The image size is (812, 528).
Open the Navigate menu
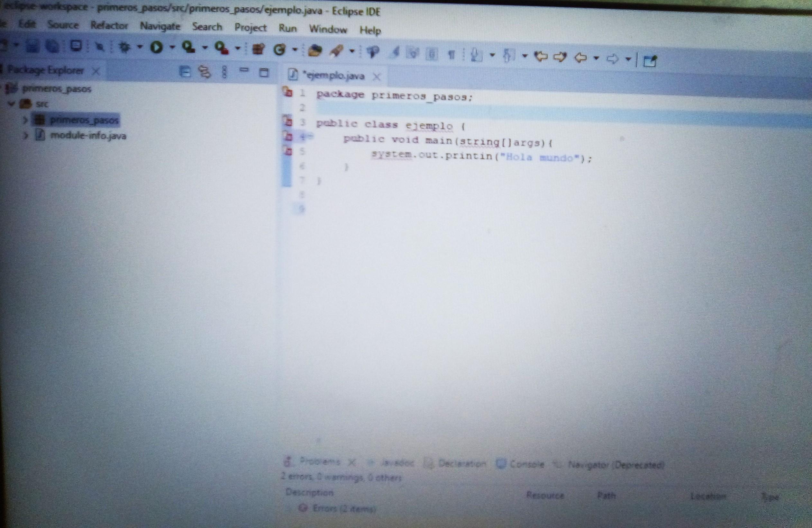coord(160,26)
